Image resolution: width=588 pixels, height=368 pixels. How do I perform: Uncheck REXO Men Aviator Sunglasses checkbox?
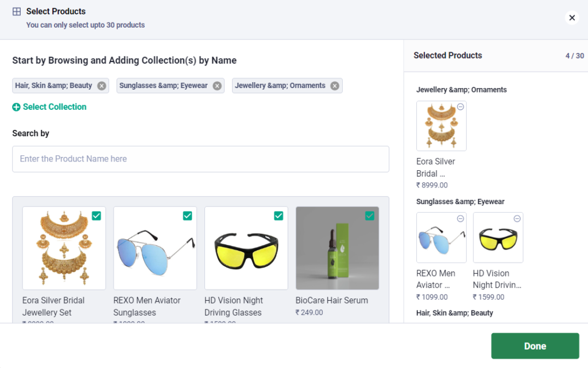[187, 216]
